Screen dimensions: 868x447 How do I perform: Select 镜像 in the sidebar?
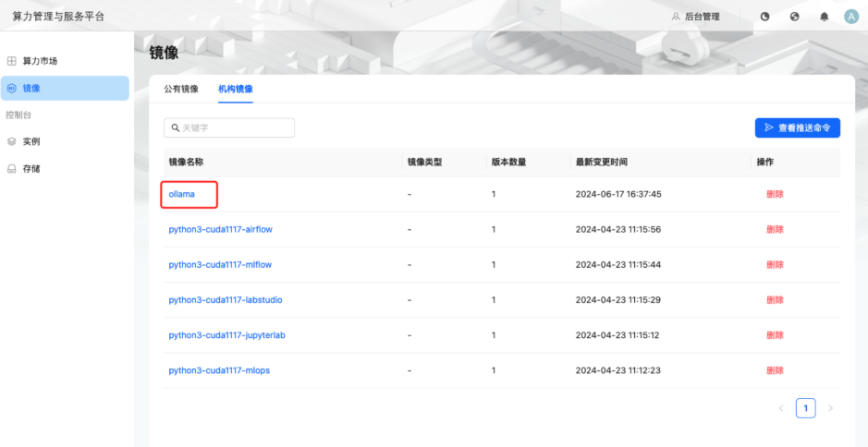(31, 89)
